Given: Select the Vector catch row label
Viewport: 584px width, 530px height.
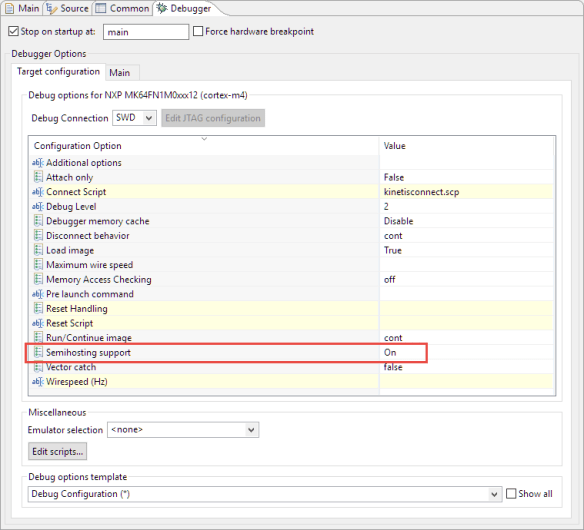Looking at the screenshot, I should 71,367.
